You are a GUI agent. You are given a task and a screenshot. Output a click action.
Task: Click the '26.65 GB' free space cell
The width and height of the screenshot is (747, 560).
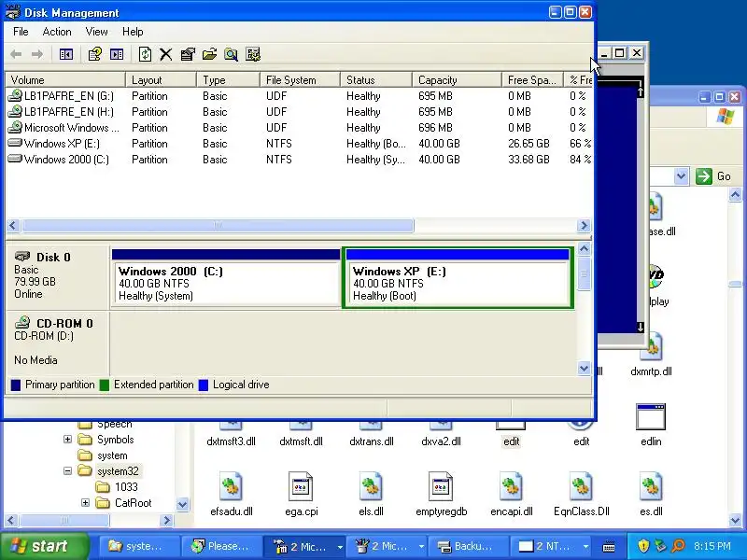point(529,144)
